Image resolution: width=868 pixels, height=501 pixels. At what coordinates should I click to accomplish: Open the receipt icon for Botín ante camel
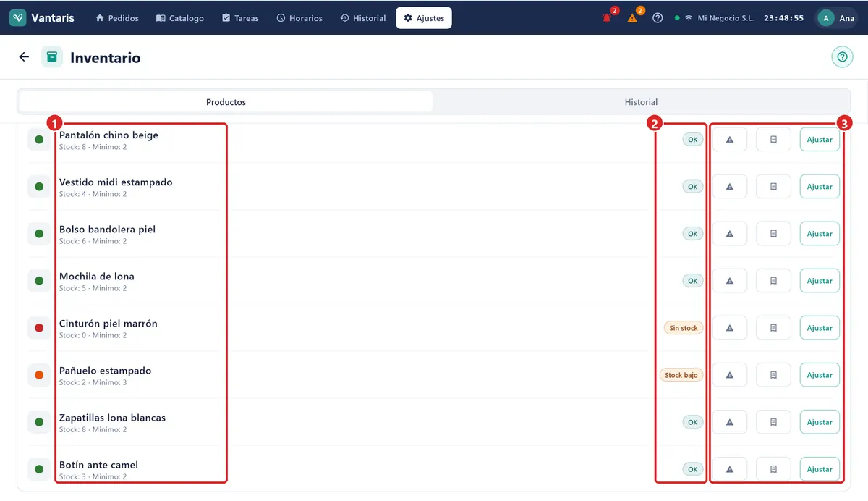click(773, 469)
